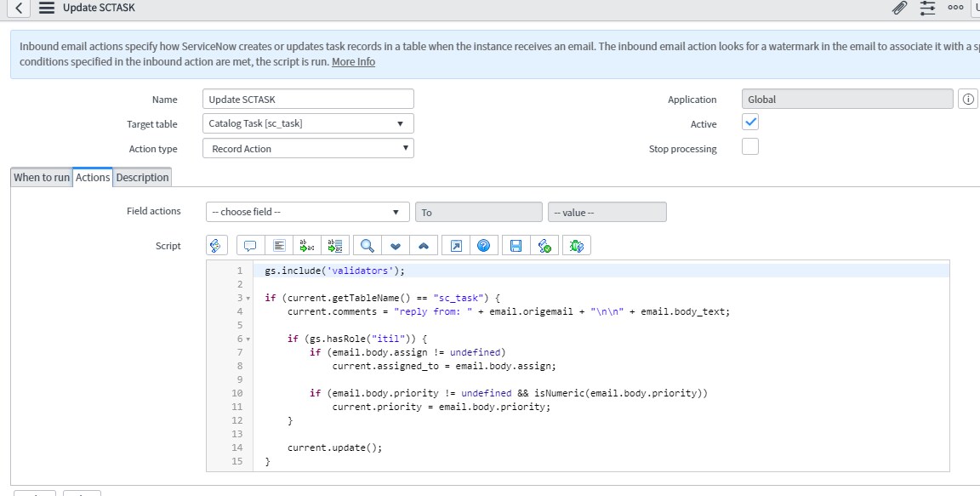This screenshot has width=980, height=496.
Task: Switch to the When to run tab
Action: click(x=42, y=178)
